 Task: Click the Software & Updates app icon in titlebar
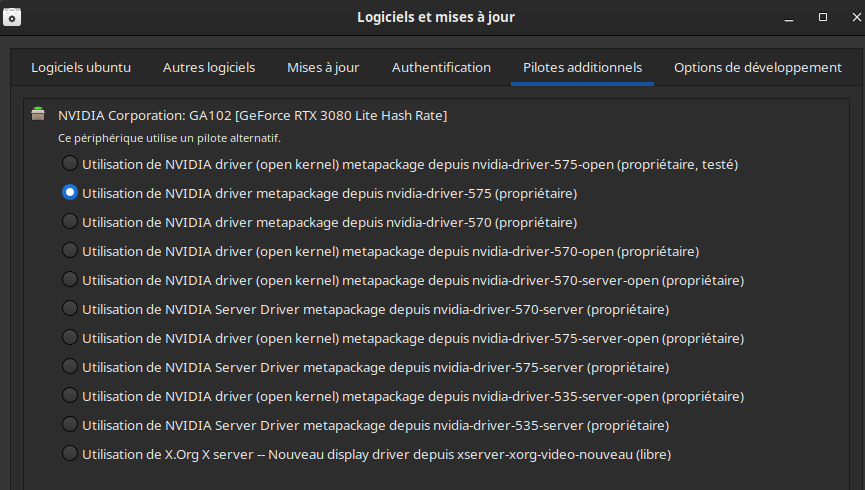[x=12, y=17]
